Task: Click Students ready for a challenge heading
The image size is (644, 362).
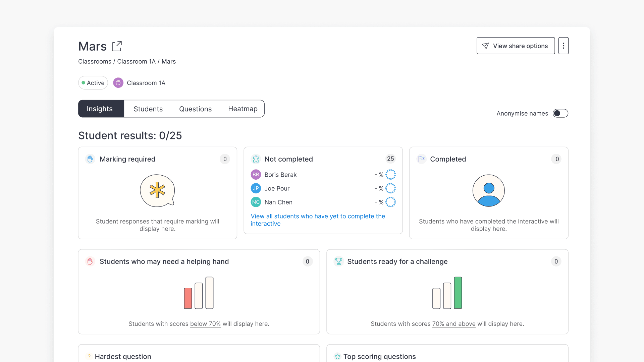Action: [x=397, y=261]
